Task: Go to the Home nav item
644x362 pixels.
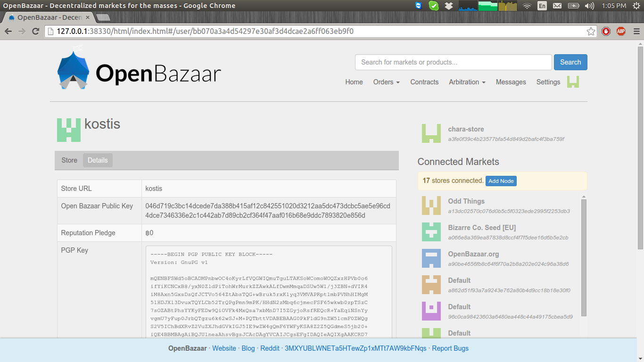Action: (354, 82)
